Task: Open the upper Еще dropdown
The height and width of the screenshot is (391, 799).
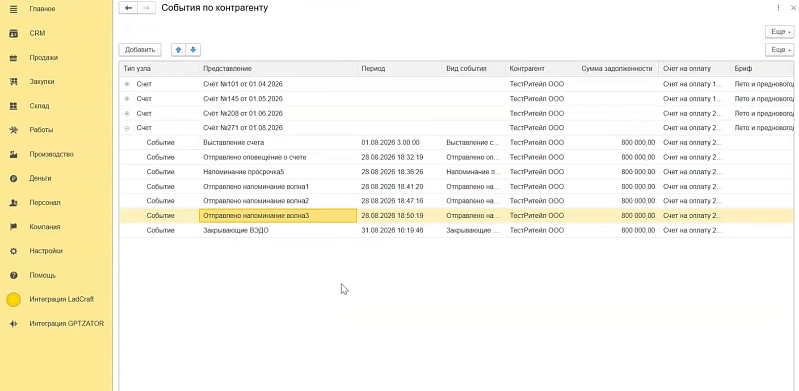Action: tap(780, 32)
